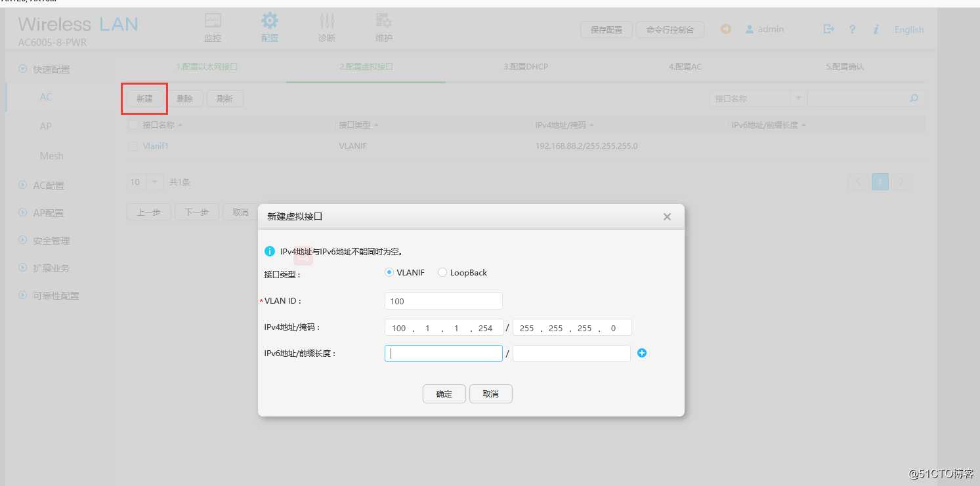Viewport: 980px width, 486px height.
Task: Click the IPv4 address field 100.1.1.254
Action: [x=444, y=328]
